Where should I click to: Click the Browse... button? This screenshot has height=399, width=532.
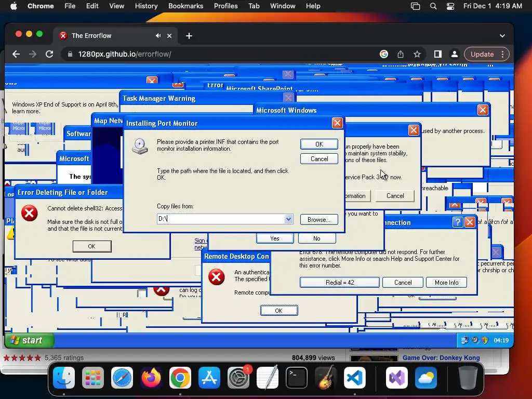[319, 220]
